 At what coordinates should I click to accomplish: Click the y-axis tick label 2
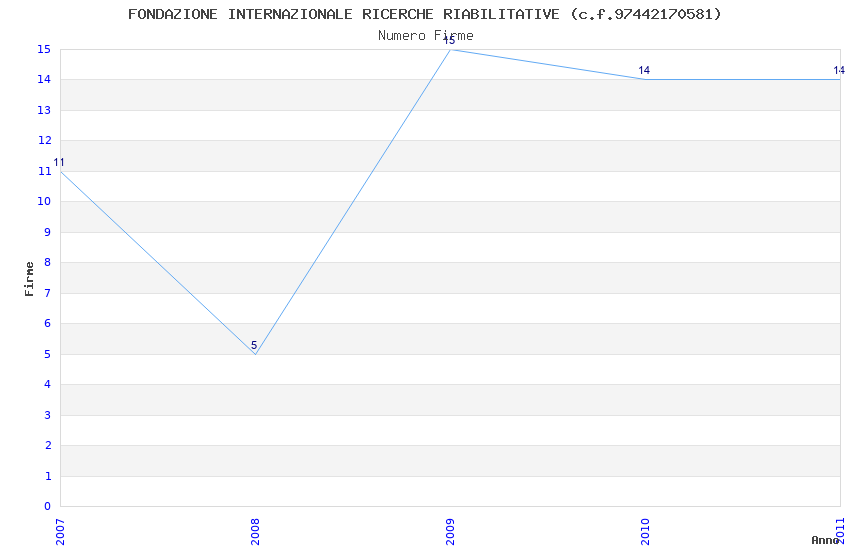[x=48, y=445]
